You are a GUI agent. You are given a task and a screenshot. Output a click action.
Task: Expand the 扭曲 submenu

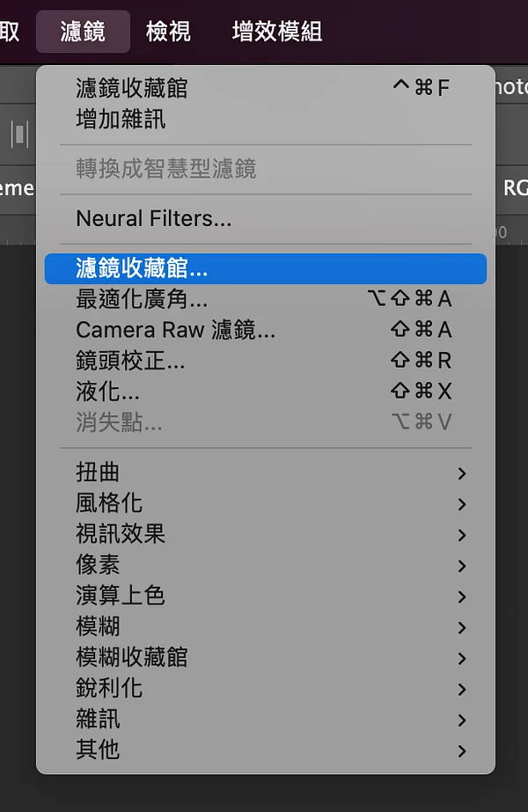(265, 472)
